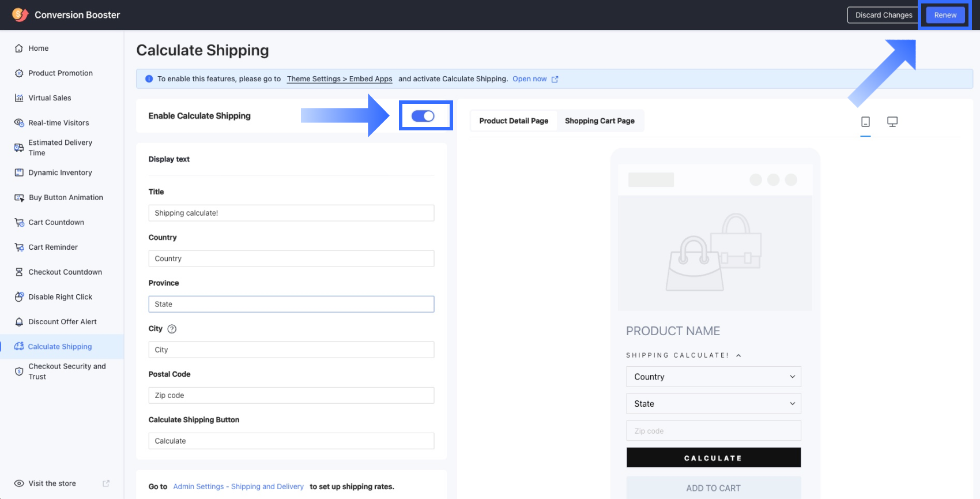Select the Product Detail Page tab
The image size is (980, 499).
(514, 121)
